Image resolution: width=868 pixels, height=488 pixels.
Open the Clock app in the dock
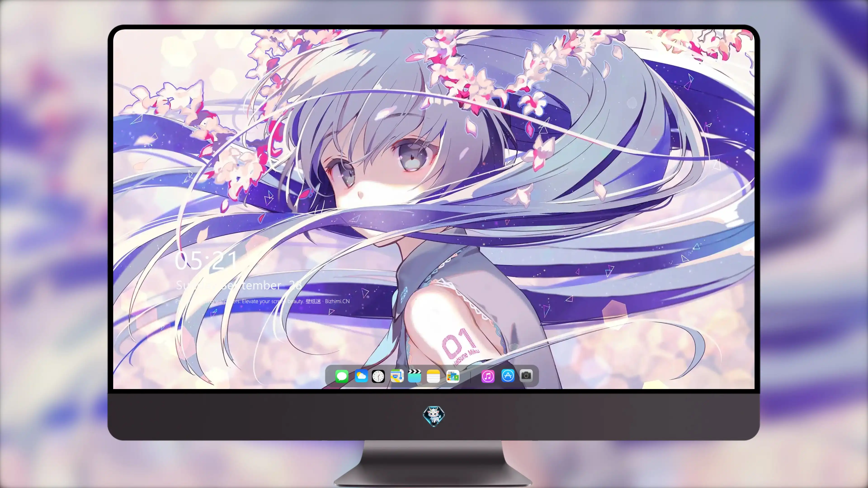click(378, 376)
